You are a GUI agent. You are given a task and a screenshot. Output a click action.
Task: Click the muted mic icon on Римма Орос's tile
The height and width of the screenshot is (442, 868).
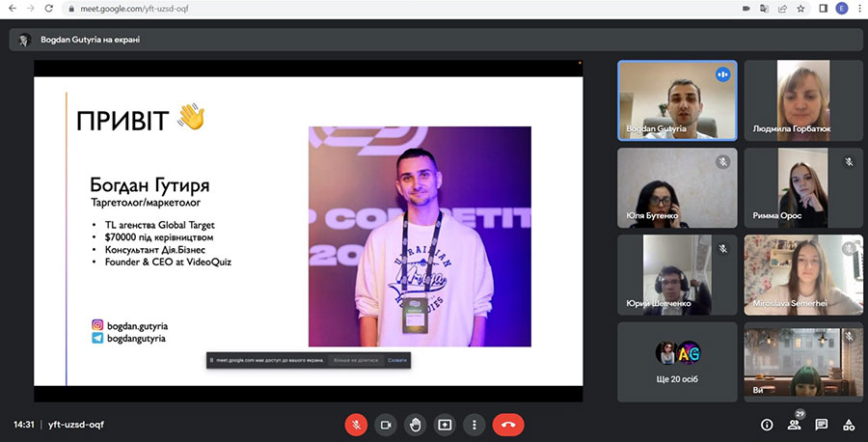tap(849, 162)
